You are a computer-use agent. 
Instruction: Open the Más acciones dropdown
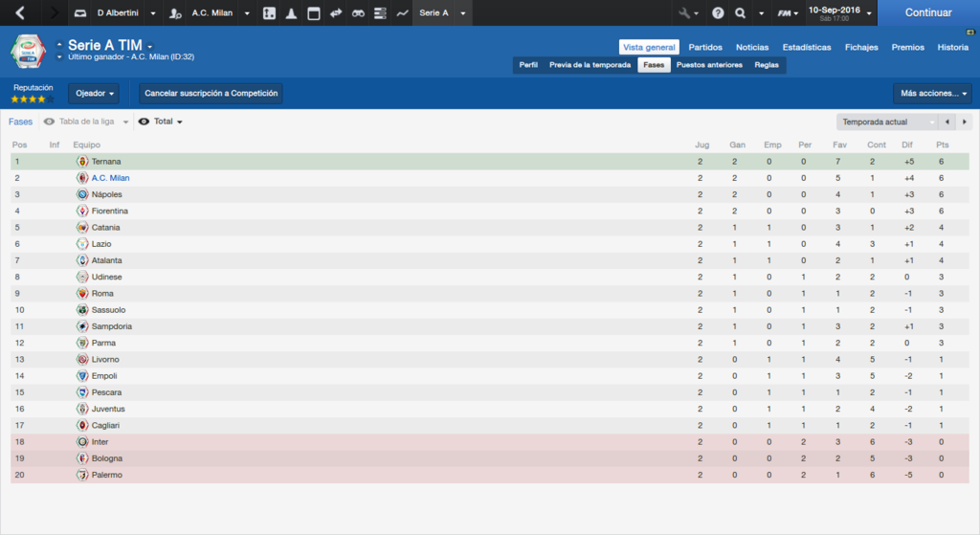[x=931, y=94]
